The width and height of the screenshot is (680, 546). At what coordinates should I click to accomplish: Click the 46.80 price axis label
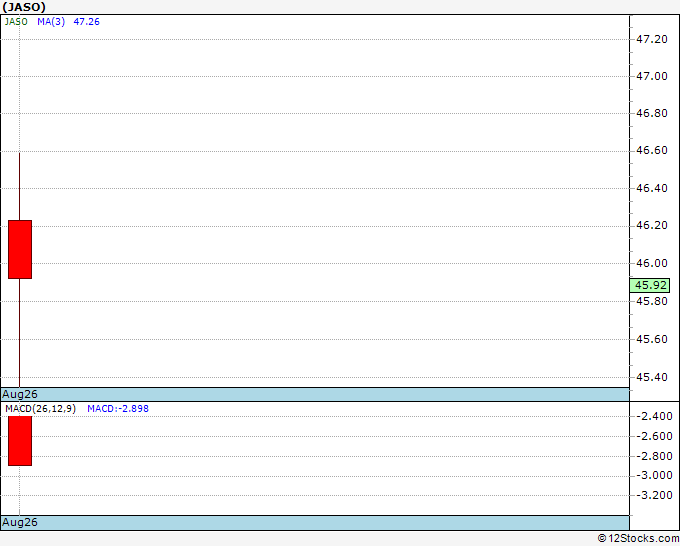coord(651,114)
